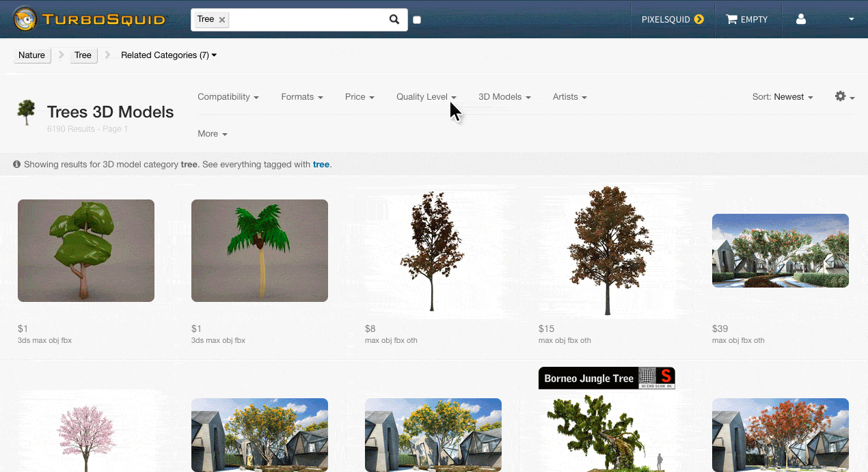The height and width of the screenshot is (472, 868).
Task: Open the Price filter
Action: 360,97
